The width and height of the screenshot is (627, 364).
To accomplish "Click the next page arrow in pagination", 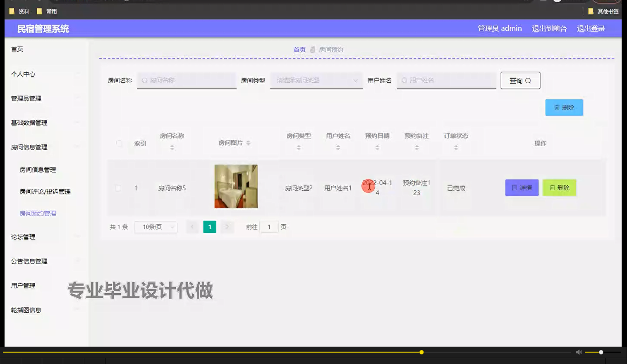I will click(227, 227).
